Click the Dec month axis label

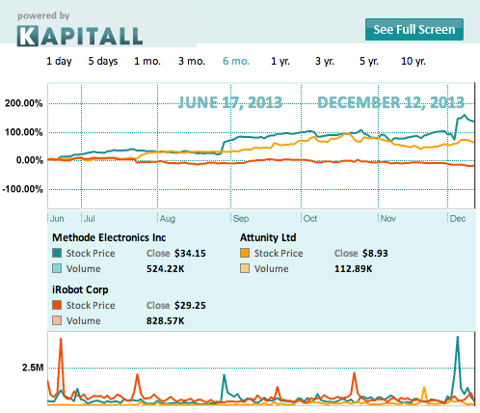(x=458, y=219)
